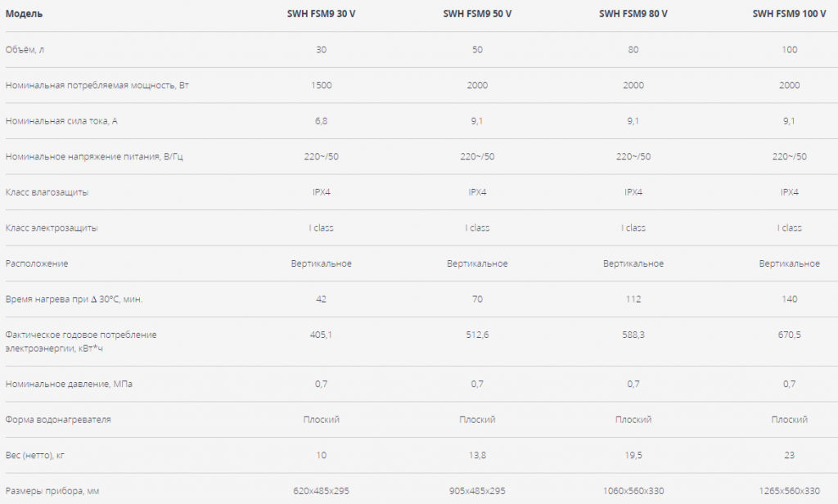Select heating time value 112
The width and height of the screenshot is (838, 504).
coord(633,299)
